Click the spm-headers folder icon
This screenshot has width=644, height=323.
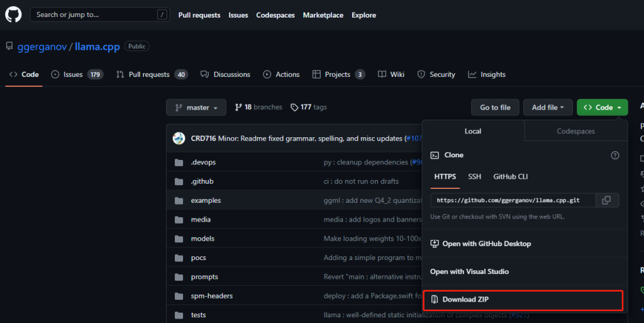(x=179, y=296)
